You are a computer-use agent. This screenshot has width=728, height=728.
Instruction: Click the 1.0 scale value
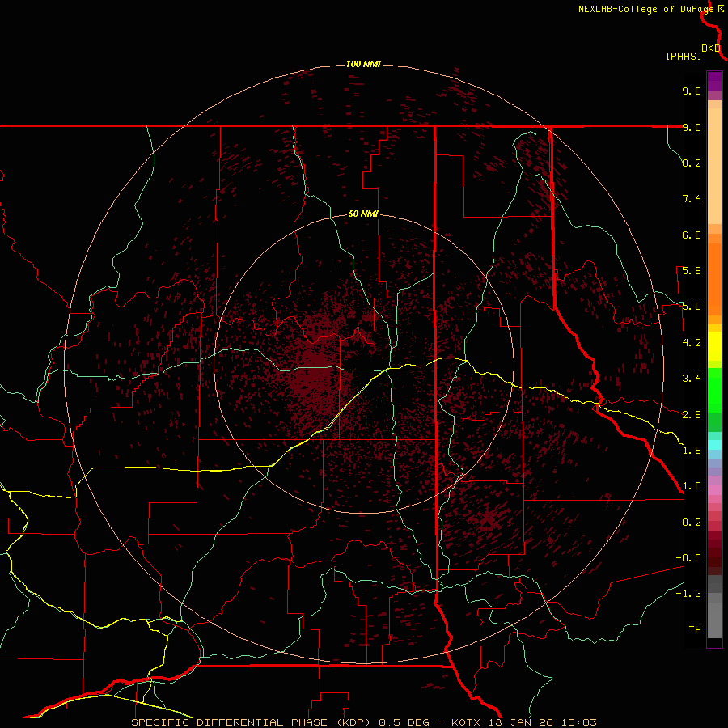[692, 486]
